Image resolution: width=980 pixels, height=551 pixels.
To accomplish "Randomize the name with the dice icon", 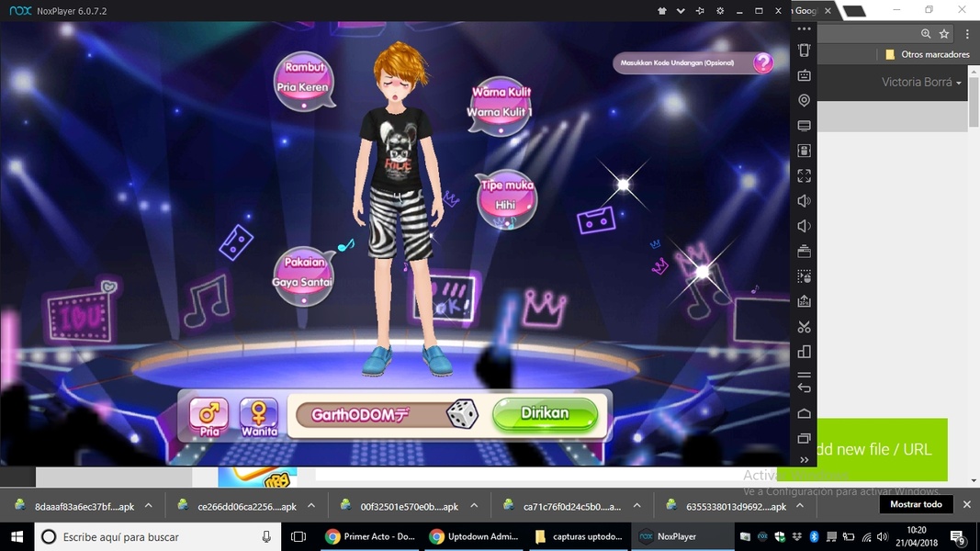I will 463,413.
